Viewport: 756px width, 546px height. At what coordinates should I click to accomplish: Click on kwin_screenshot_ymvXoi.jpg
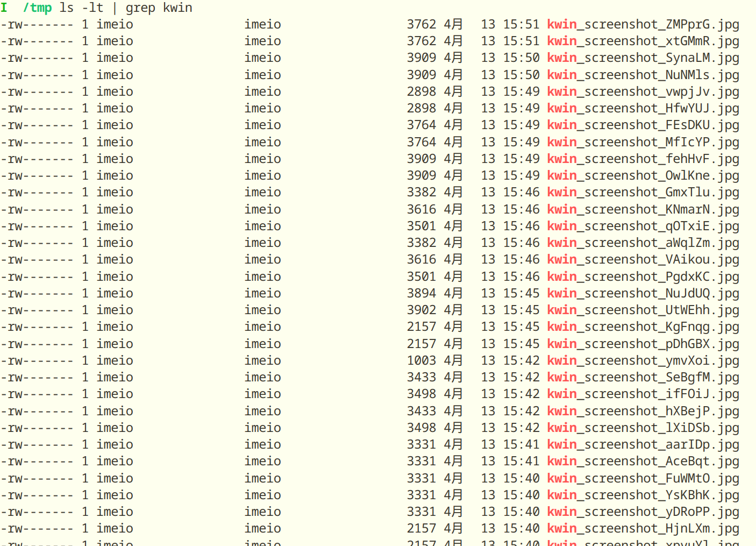pyautogui.click(x=643, y=361)
